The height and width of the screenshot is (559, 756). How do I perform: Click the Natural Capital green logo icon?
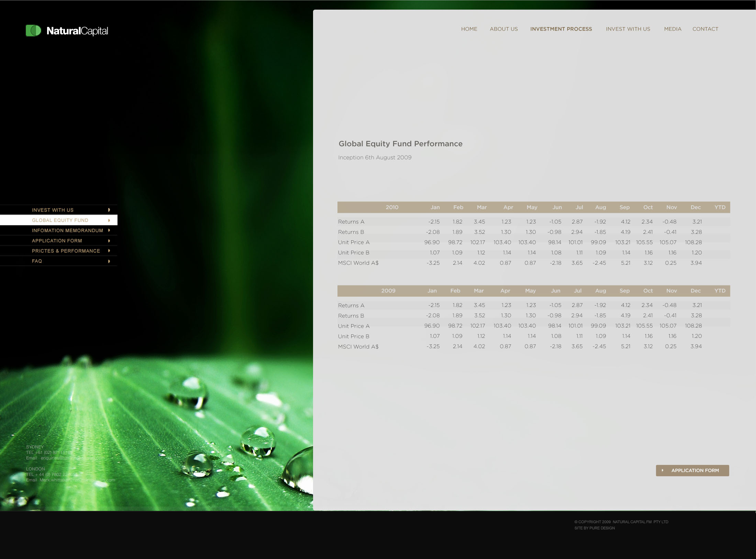pos(33,31)
